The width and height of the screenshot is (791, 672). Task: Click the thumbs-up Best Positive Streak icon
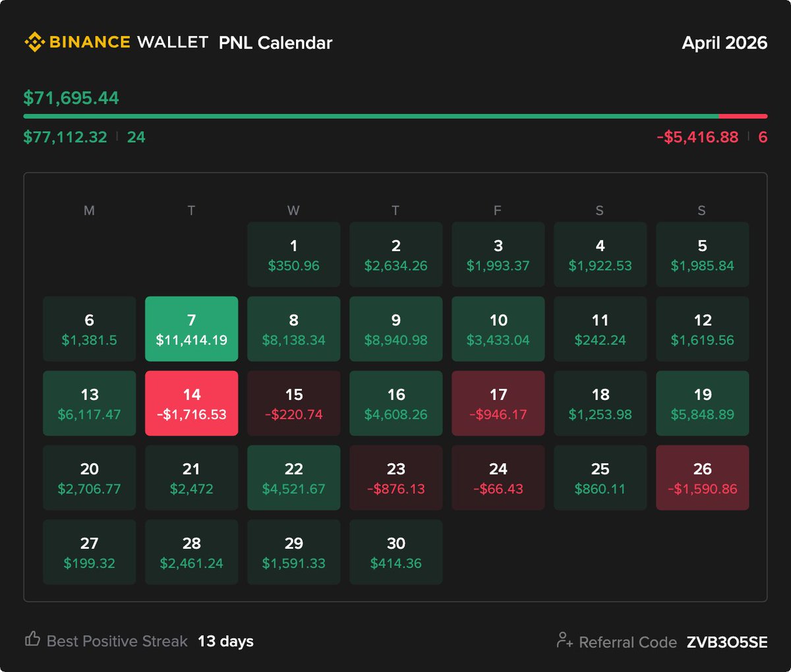click(x=32, y=639)
